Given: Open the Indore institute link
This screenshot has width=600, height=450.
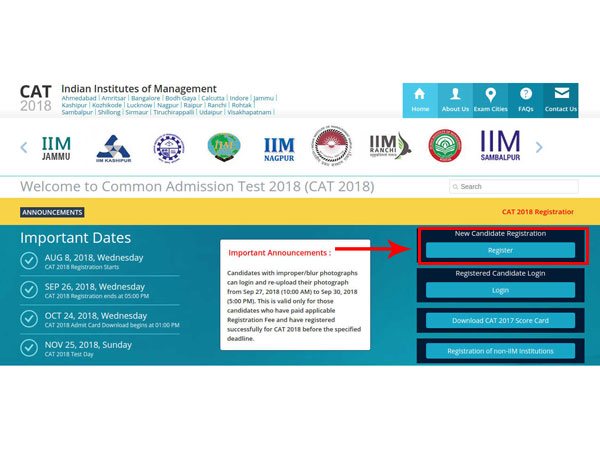Looking at the screenshot, I should click(239, 98).
